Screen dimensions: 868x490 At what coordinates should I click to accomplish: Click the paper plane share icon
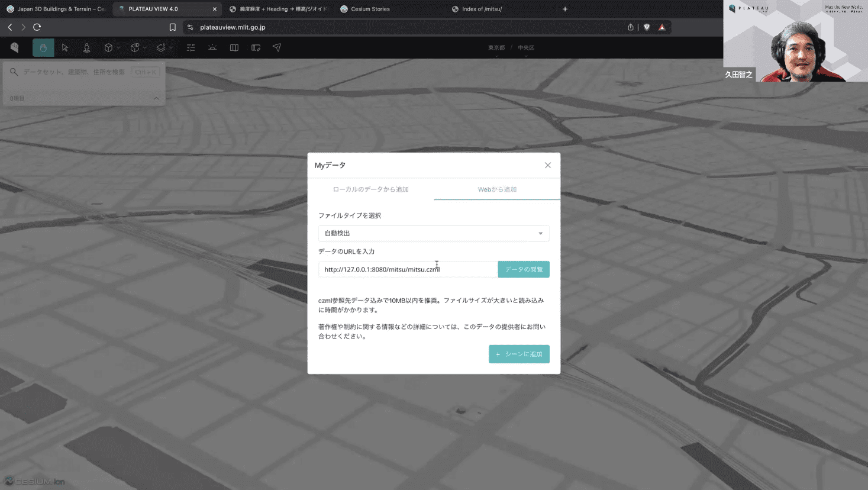point(277,48)
